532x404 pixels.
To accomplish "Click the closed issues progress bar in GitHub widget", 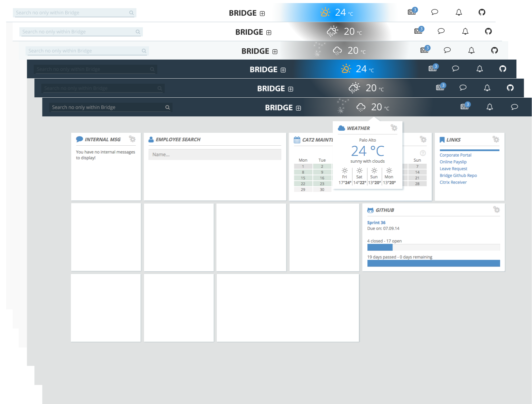I will 380,247.
